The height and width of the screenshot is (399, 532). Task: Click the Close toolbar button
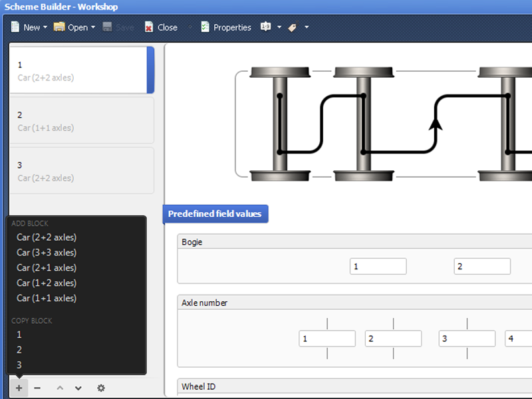click(161, 27)
